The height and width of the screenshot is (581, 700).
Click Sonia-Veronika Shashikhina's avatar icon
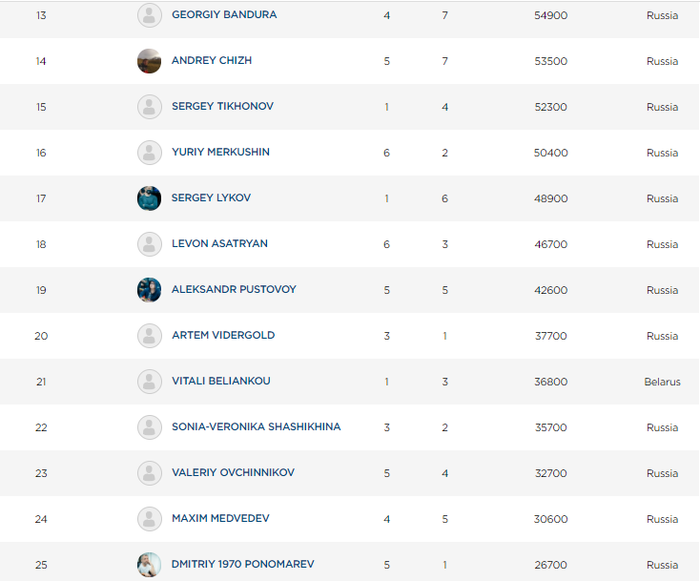[x=149, y=427]
